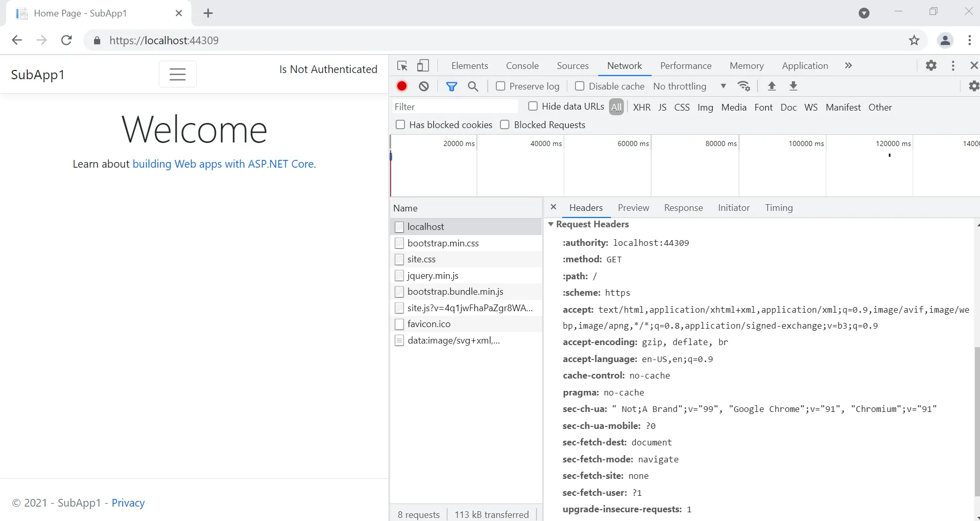Select the site.css request
Viewport: 980px width, 521px height.
[466, 259]
